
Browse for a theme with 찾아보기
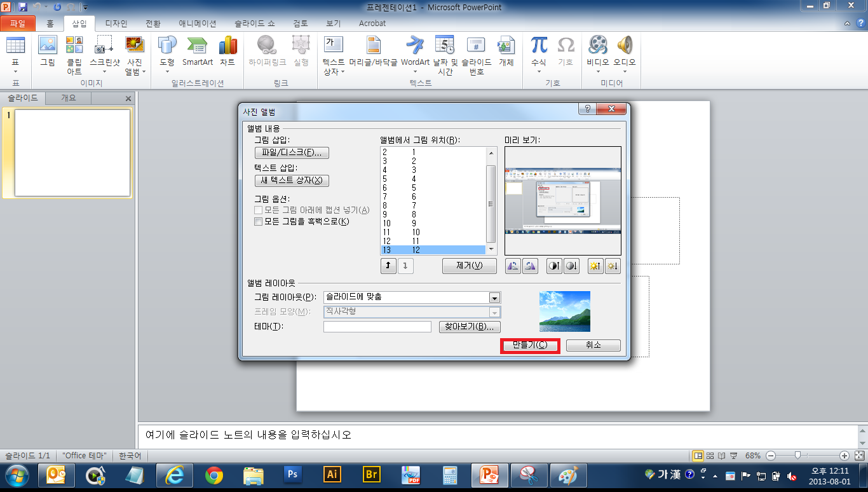click(x=470, y=327)
